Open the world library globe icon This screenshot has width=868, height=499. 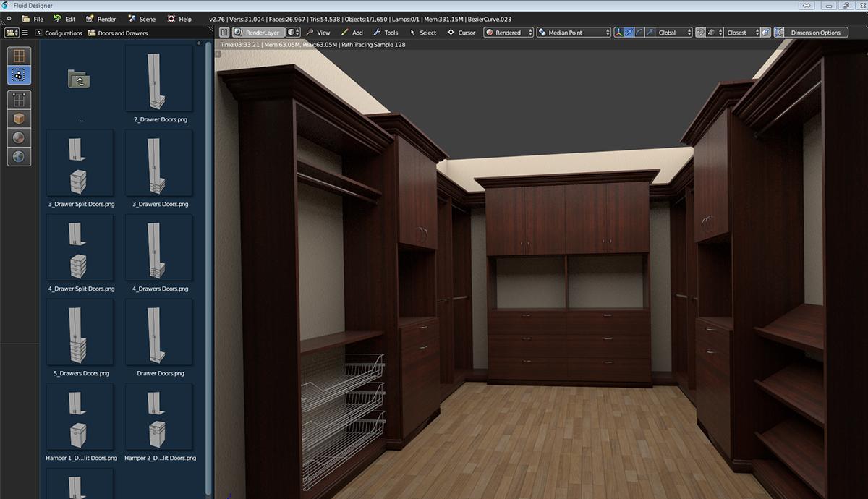[19, 156]
